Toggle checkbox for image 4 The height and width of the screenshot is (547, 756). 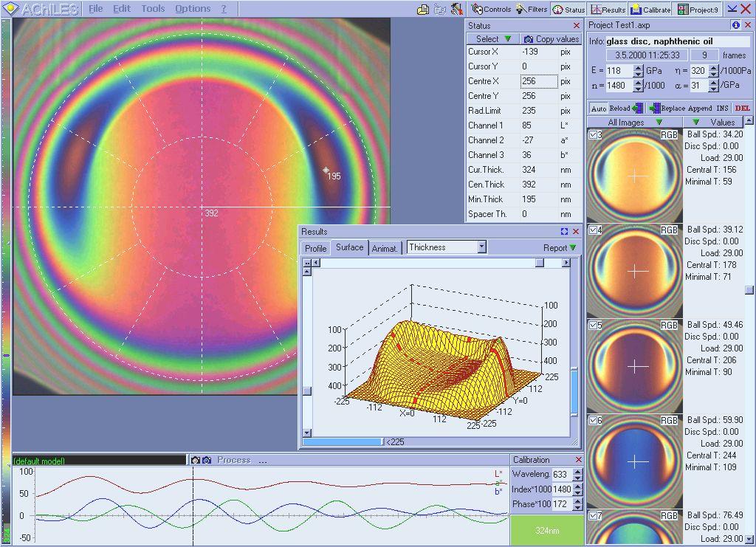click(x=593, y=230)
